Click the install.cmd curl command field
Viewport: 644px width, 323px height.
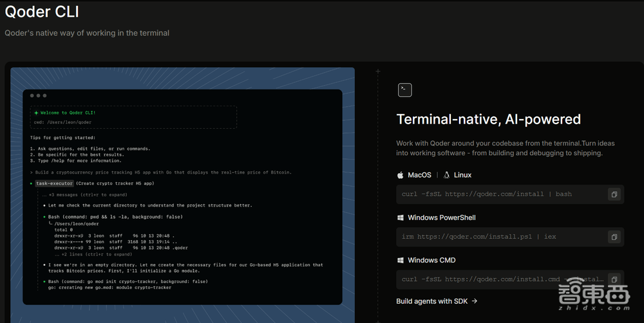tap(509, 279)
